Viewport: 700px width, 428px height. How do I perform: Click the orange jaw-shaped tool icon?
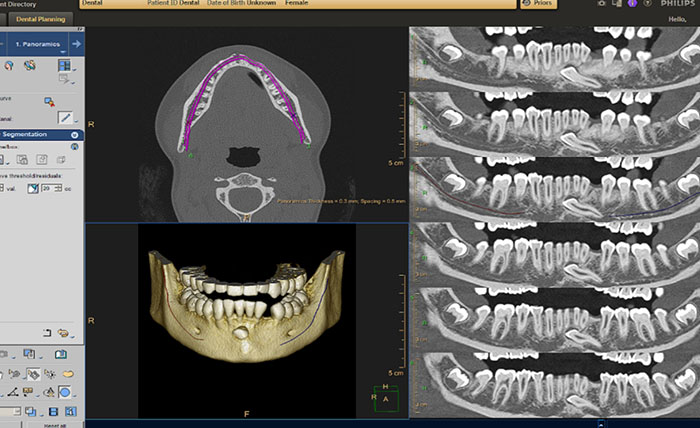(68, 374)
